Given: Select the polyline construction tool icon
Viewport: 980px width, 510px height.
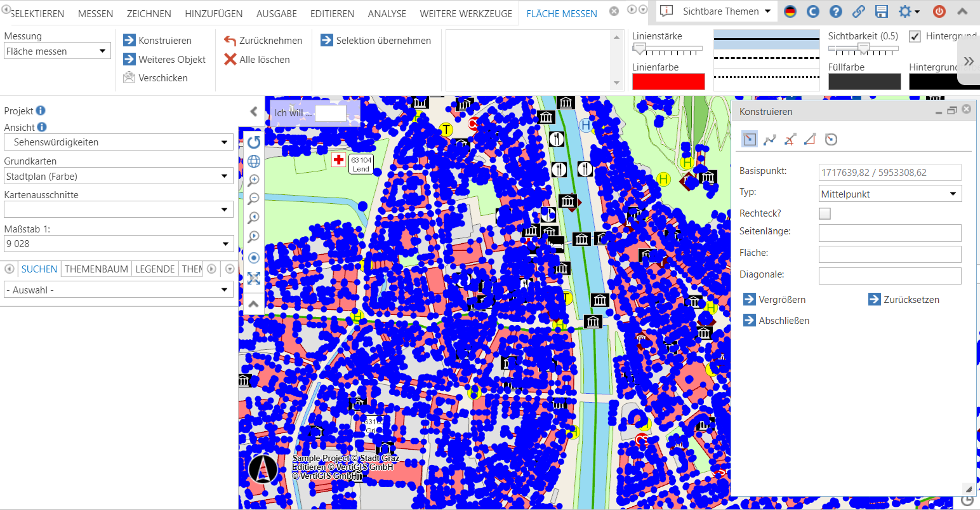Looking at the screenshot, I should point(770,140).
